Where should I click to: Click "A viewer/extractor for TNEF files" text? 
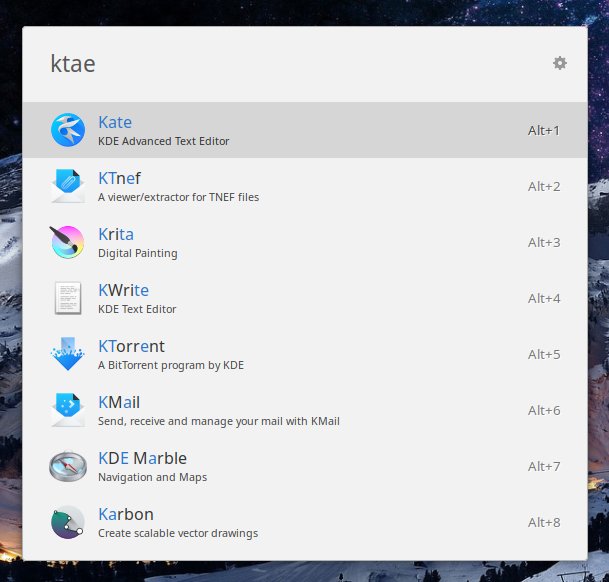click(x=178, y=197)
